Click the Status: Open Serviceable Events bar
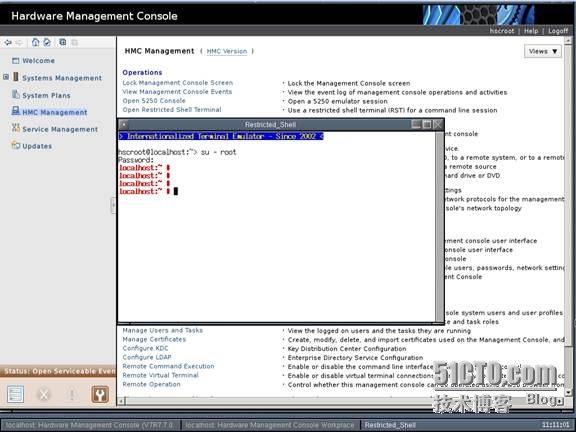576x432 pixels. point(58,371)
